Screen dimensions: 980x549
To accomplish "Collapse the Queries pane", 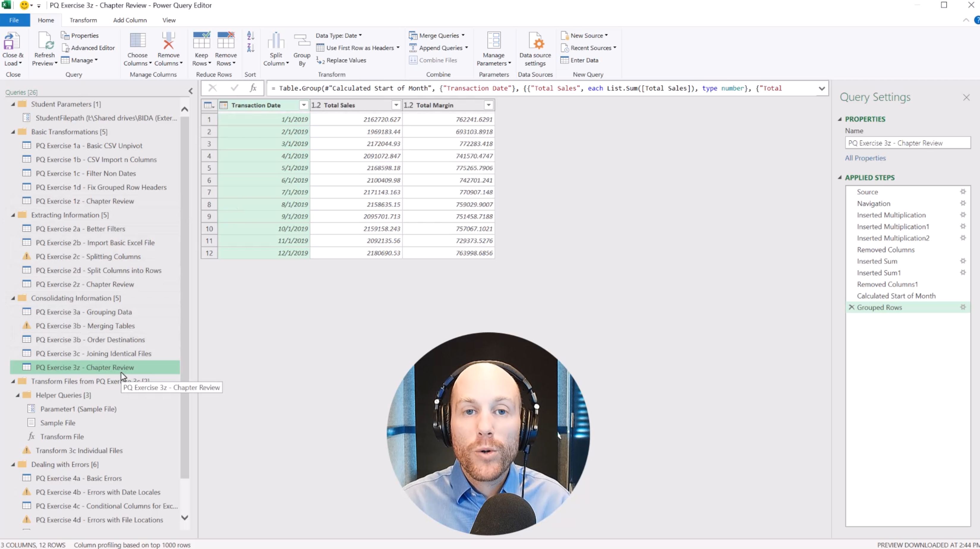I will 190,91.
